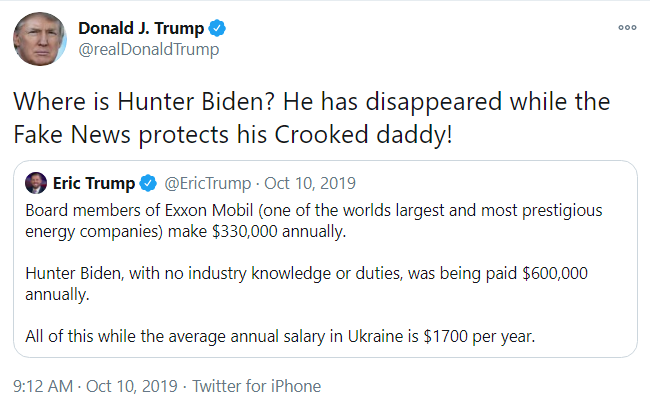Screen dimensions: 650x408
Task: Click Donald J. Trump's profile picture
Action: (x=40, y=39)
